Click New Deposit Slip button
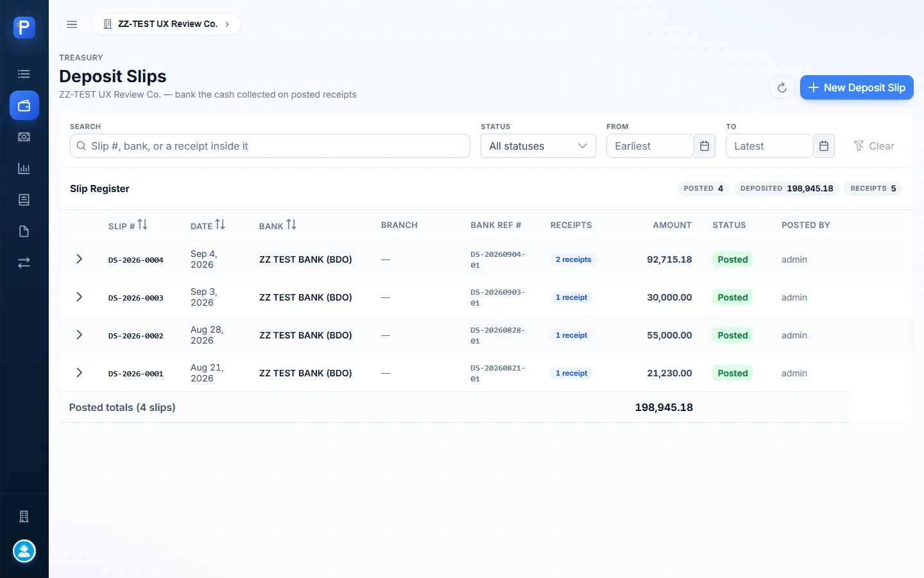The height and width of the screenshot is (578, 924). [857, 87]
